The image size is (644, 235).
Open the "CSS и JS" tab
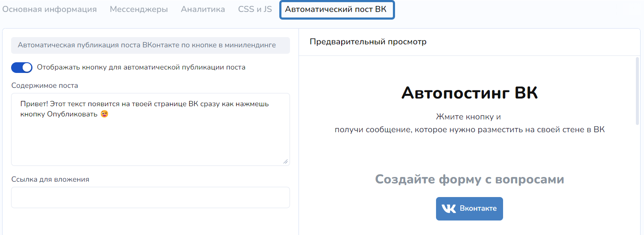[255, 9]
